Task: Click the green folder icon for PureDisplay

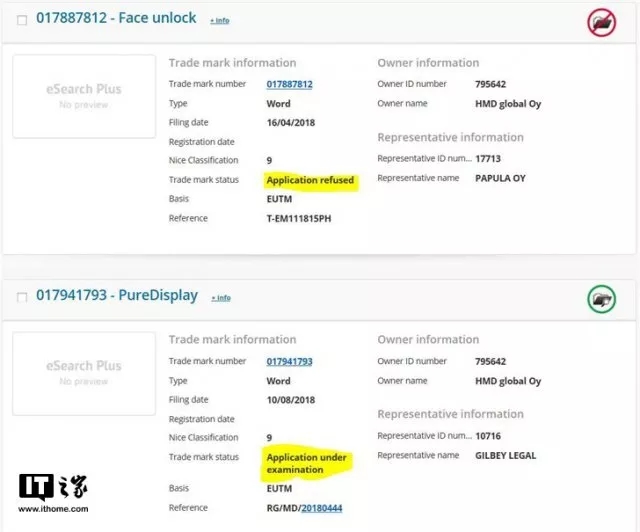Action: [602, 300]
